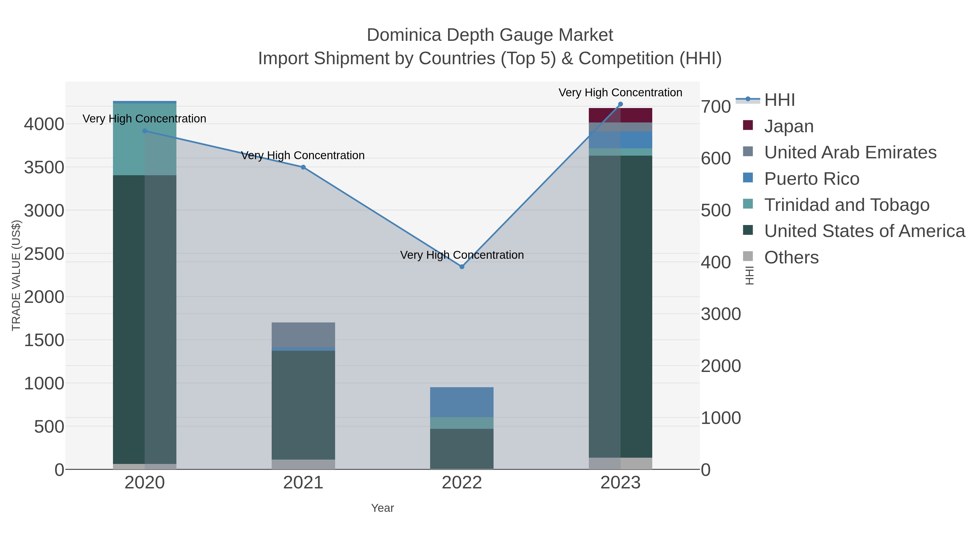The image size is (980, 551).
Task: Click the 2022 x-axis year label
Action: [462, 483]
